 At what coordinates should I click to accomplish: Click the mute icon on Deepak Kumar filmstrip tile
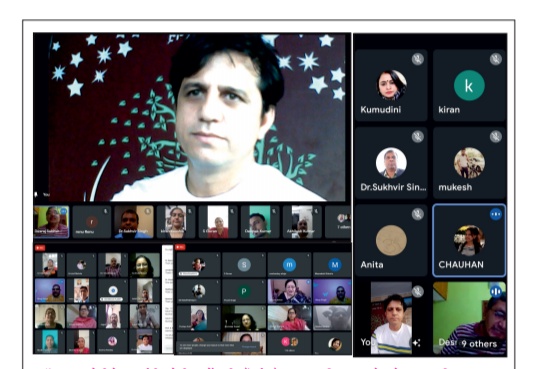click(x=274, y=211)
